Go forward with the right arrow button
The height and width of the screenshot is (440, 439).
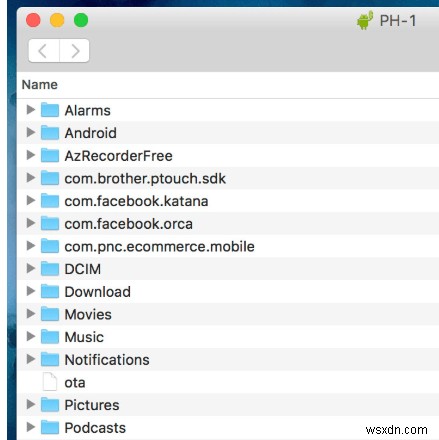(x=74, y=51)
